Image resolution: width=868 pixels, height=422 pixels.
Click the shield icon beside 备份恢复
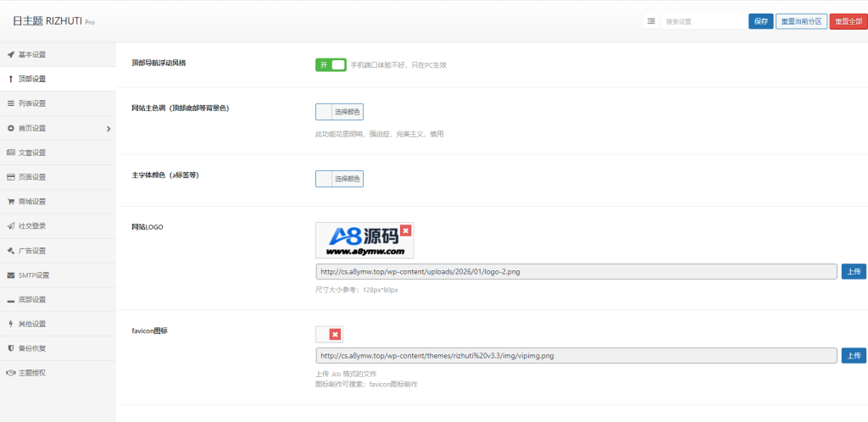point(11,348)
